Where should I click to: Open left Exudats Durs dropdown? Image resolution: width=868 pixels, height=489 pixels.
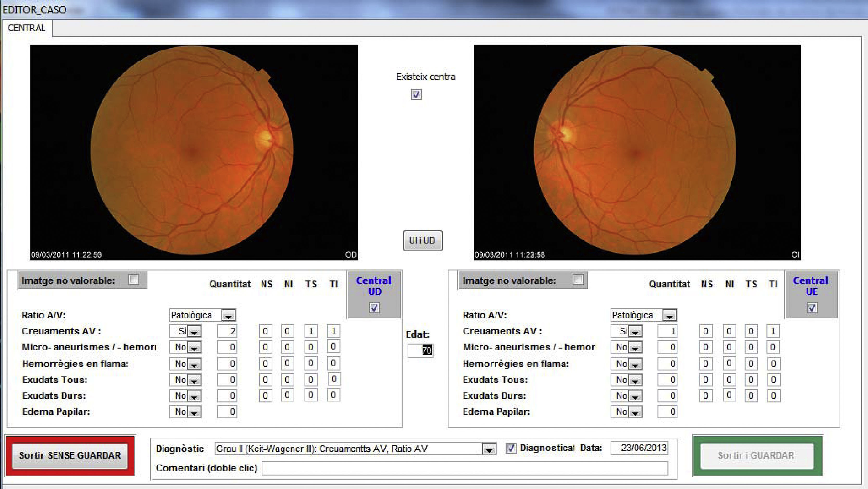[x=194, y=396]
